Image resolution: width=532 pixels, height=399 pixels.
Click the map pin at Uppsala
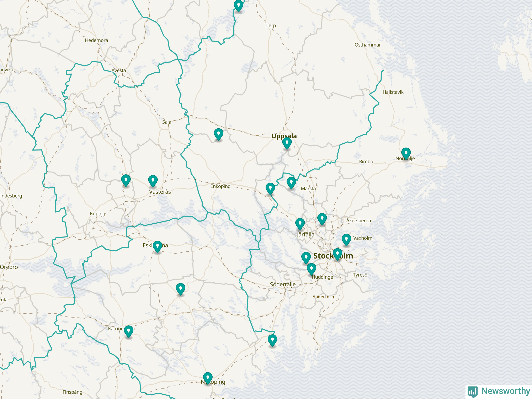[x=287, y=143]
